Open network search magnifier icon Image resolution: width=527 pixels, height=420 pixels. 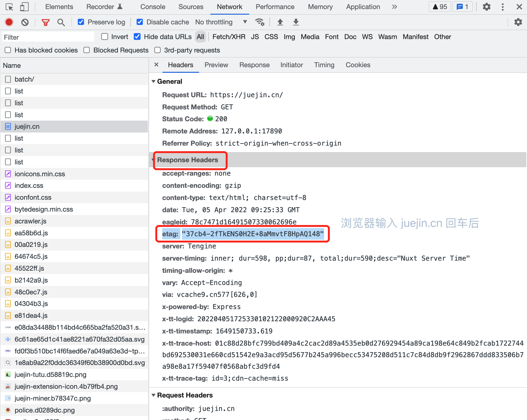(x=61, y=22)
